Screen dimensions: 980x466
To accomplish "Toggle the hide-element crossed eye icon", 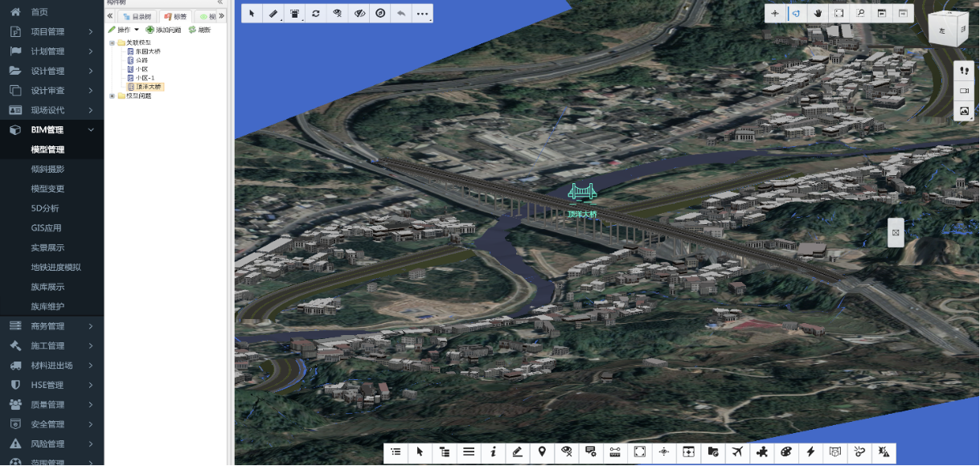I will click(x=359, y=14).
